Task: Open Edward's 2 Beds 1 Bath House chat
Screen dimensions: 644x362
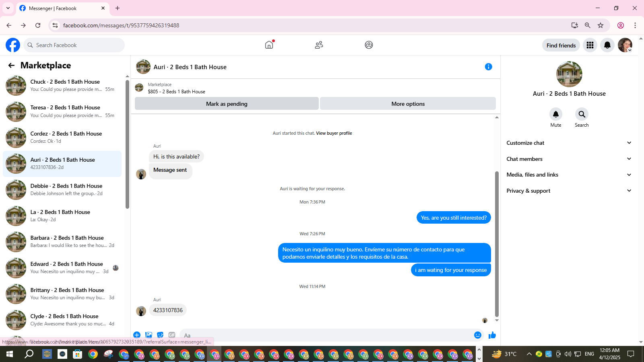Action: pos(62,268)
